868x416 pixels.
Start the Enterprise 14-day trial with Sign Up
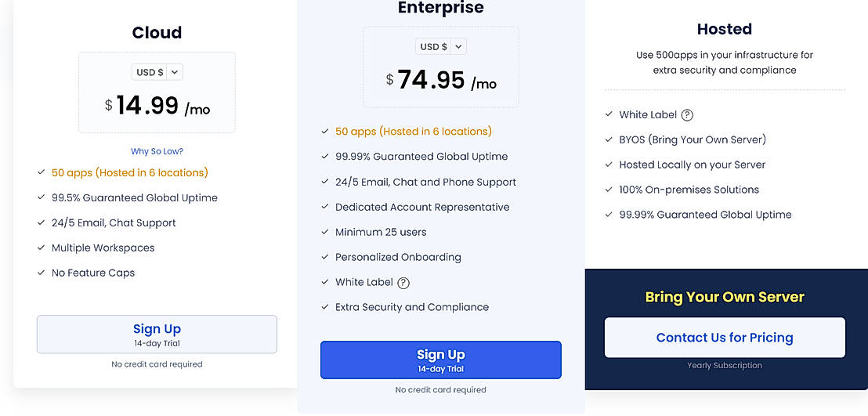tap(440, 360)
